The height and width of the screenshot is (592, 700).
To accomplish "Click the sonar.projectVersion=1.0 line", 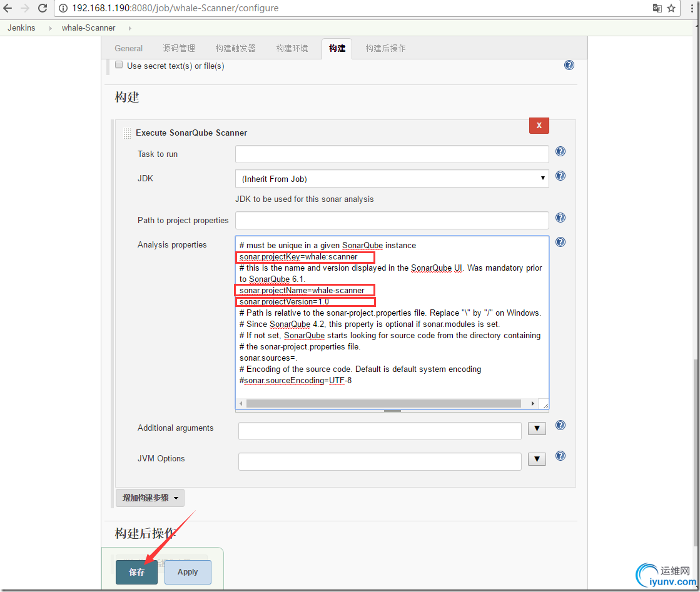I will pyautogui.click(x=284, y=301).
